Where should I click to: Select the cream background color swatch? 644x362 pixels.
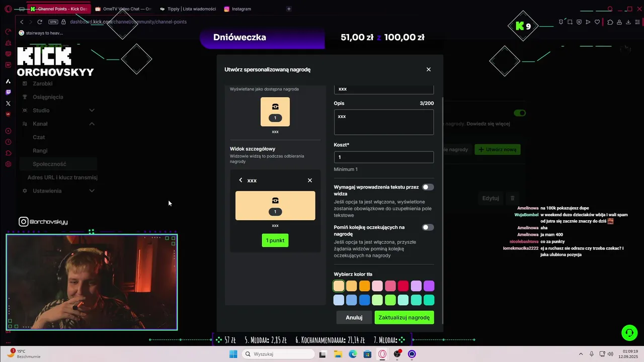339,286
